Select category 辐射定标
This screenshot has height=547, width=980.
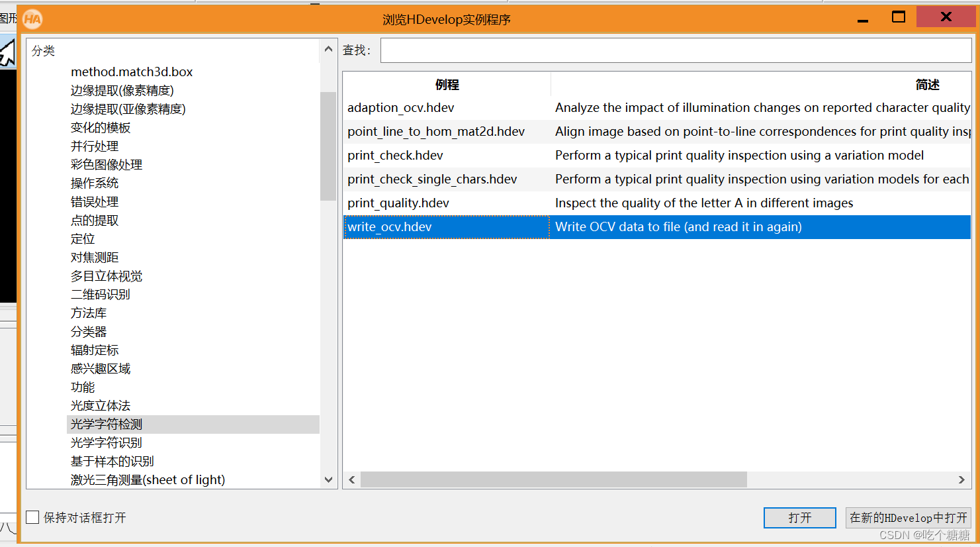click(x=95, y=350)
